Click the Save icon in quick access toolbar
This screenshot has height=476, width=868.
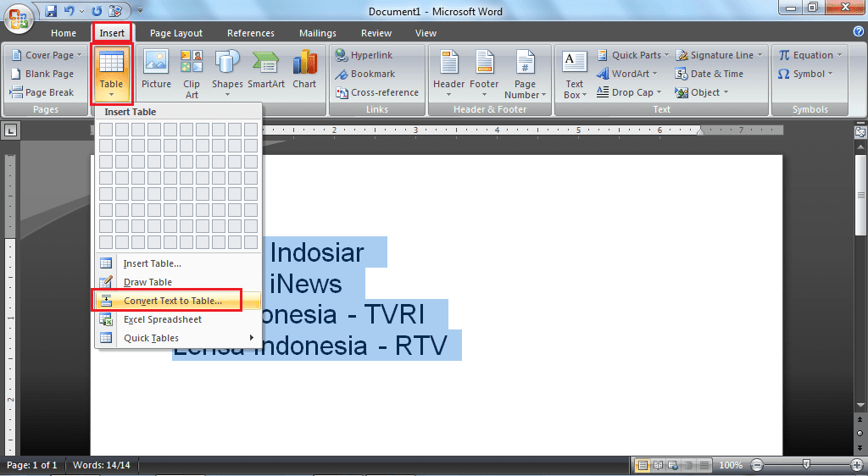[51, 11]
